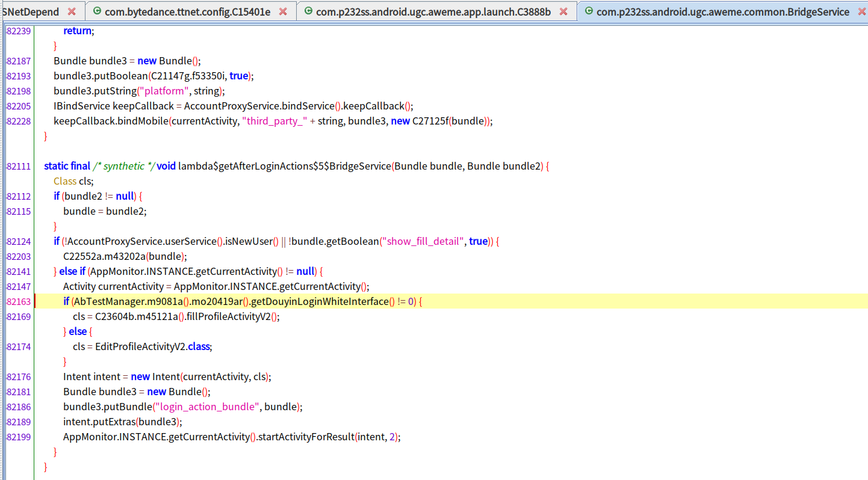Click the class icon on BridgeService tab
Image resolution: width=868 pixels, height=480 pixels.
(x=588, y=11)
